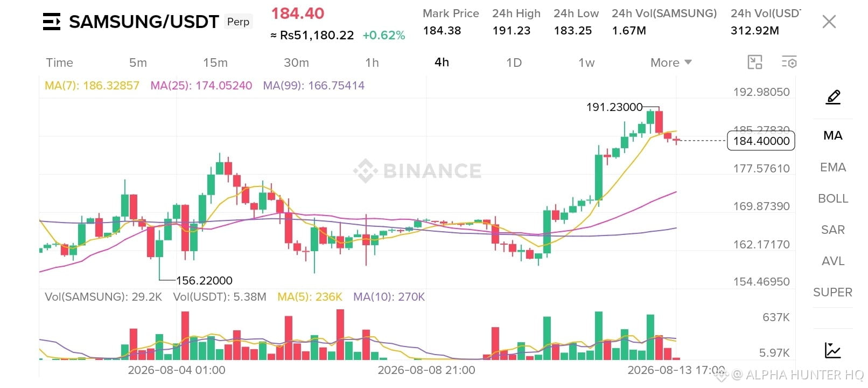
Task: Enable the SUPER indicator
Action: pyautogui.click(x=833, y=292)
